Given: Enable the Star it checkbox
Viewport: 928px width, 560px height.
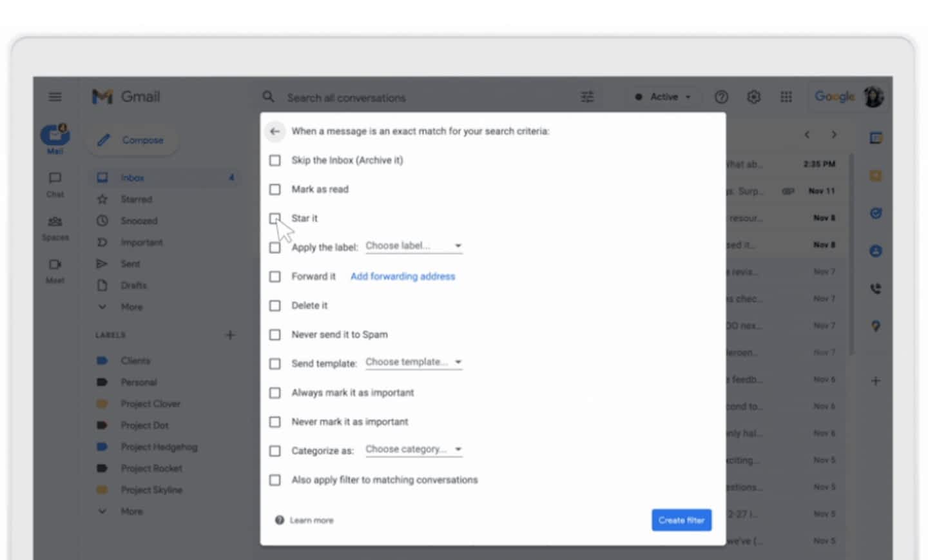Looking at the screenshot, I should [275, 218].
